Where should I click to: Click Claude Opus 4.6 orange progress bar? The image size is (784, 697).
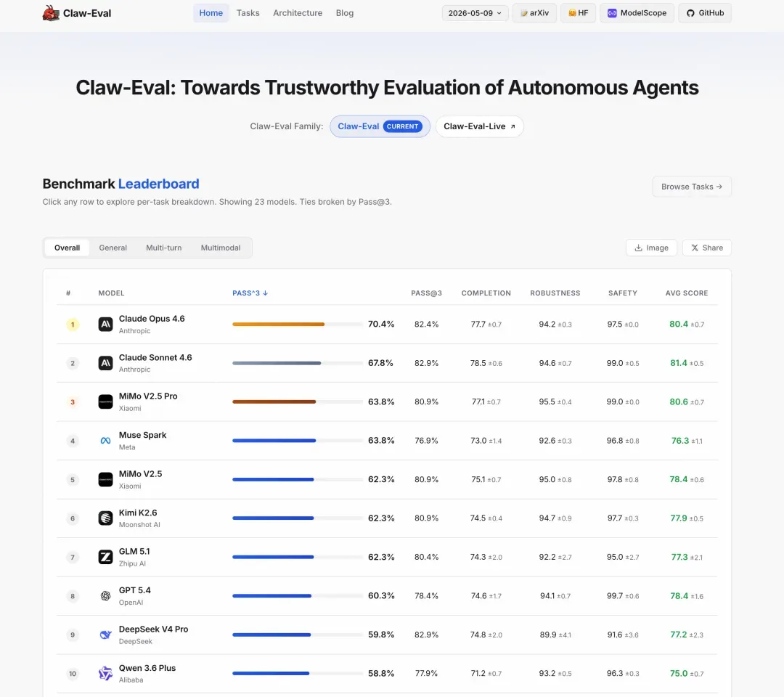tap(279, 324)
